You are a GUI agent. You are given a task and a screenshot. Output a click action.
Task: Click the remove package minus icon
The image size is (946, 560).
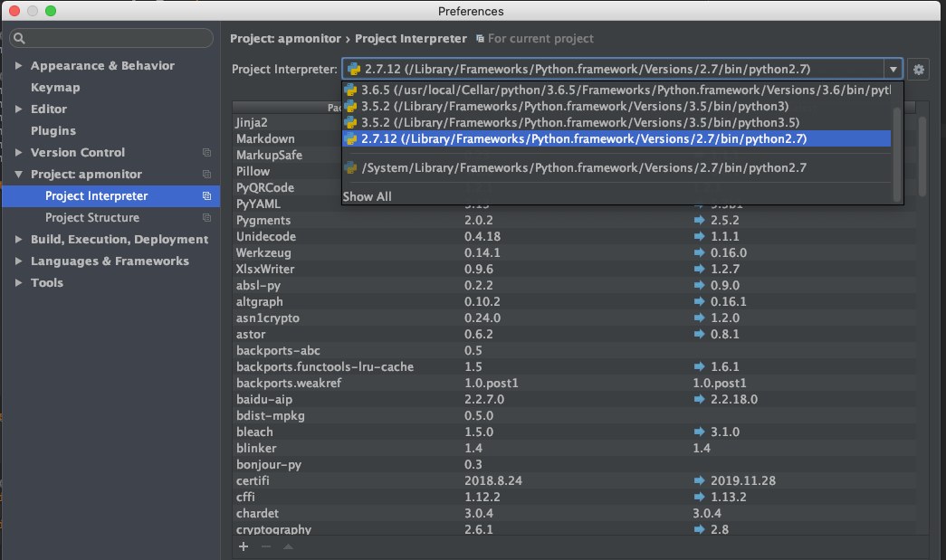point(266,546)
